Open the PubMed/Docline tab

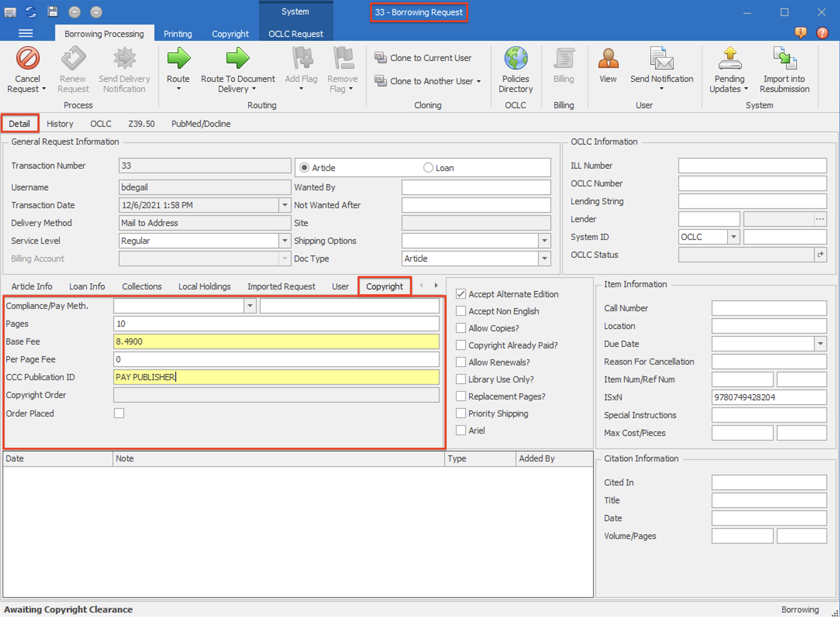pos(200,124)
